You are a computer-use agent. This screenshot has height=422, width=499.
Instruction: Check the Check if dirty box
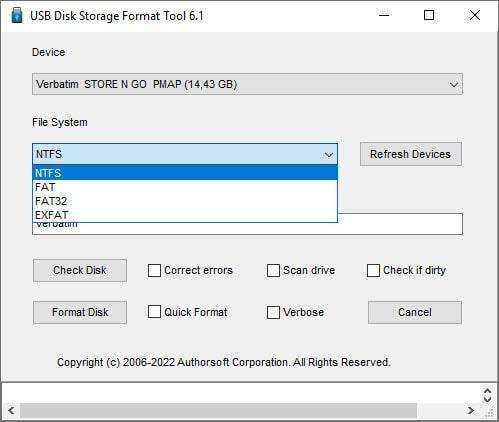click(373, 270)
